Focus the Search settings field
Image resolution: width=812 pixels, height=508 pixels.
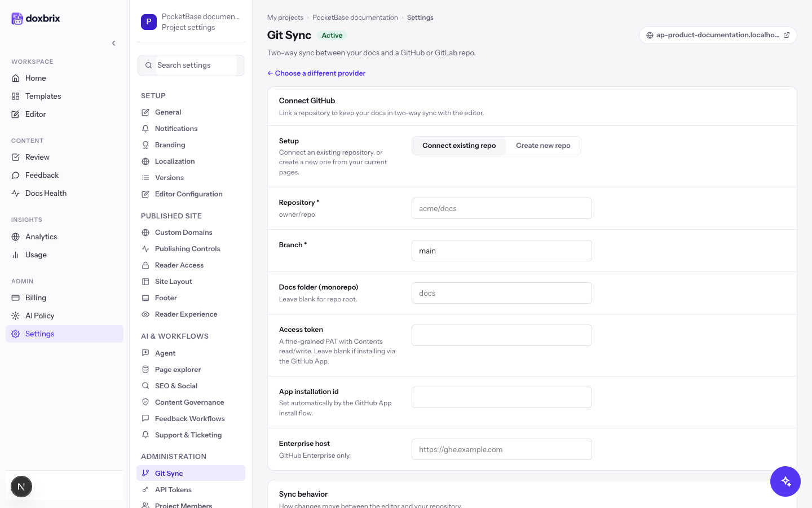pos(191,65)
